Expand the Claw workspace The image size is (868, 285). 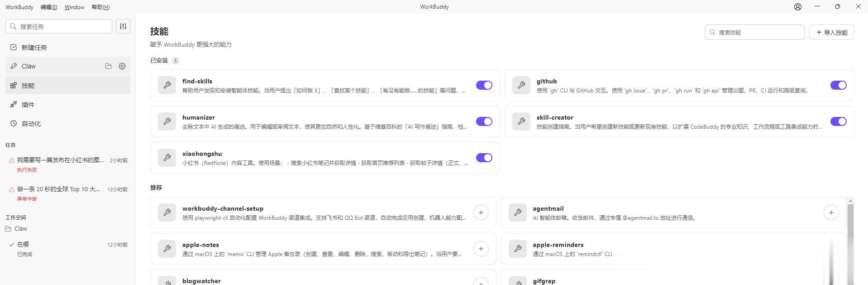coord(68,229)
